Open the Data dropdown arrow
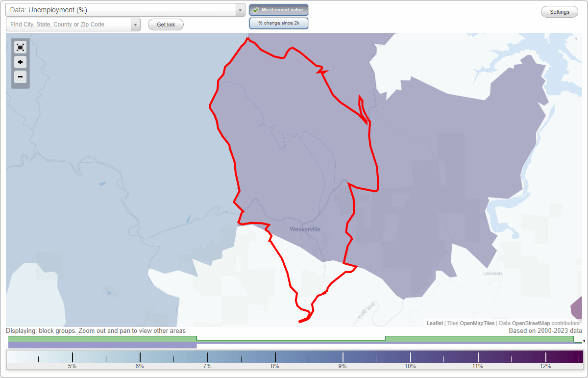This screenshot has height=378, width=588. [240, 10]
